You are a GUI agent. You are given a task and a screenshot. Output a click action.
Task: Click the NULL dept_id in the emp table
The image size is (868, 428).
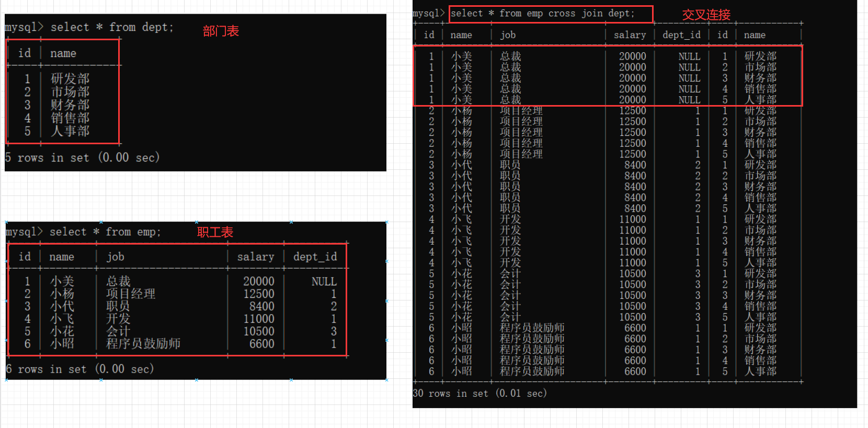point(324,281)
